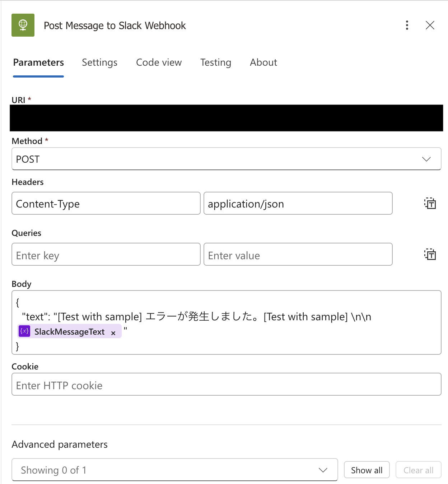Screen dimensions: 448x484
Task: Select the Parameters tab
Action: pos(38,62)
